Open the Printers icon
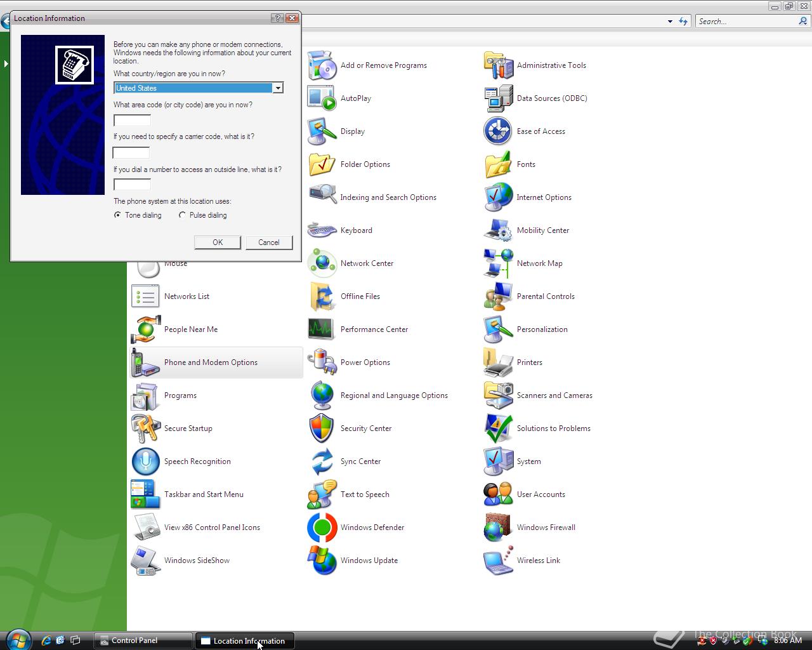The image size is (812, 650). (x=499, y=362)
